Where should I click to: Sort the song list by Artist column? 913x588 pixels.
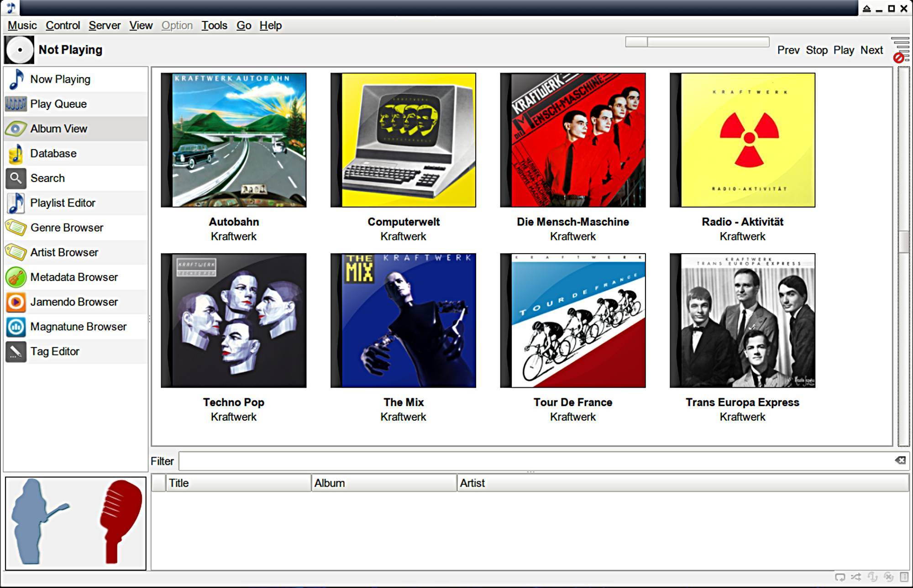pos(683,483)
